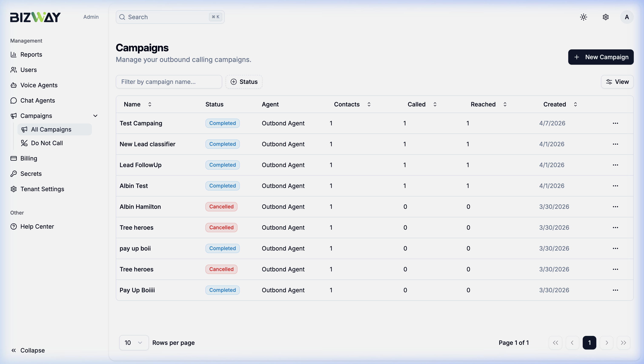
Task: Open the pay up boii campaign
Action: (135, 248)
